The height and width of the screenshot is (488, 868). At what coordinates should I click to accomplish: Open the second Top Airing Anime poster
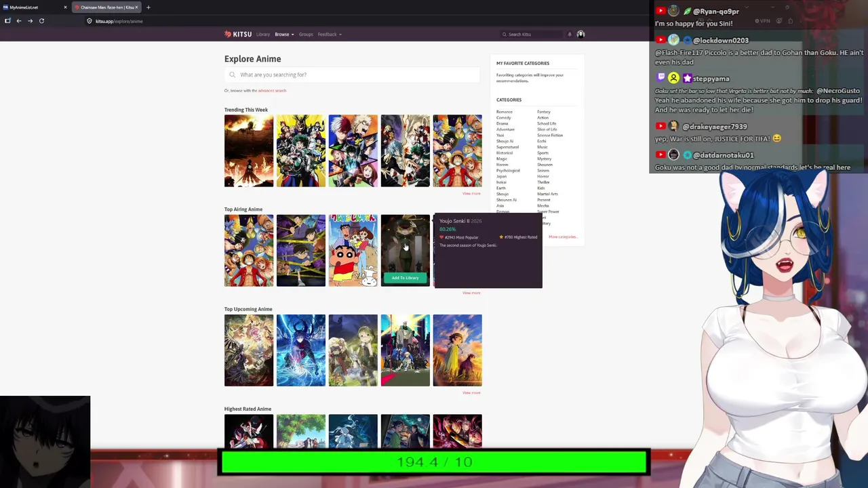pos(301,251)
